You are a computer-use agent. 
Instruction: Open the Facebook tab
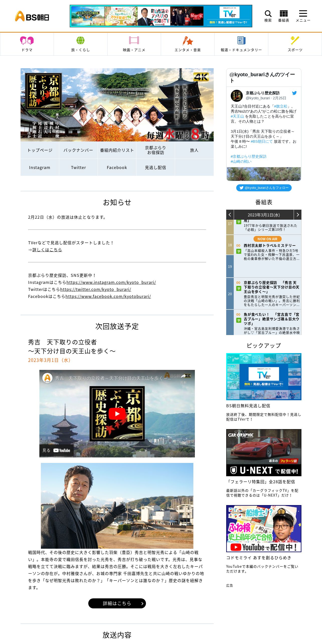tap(117, 167)
